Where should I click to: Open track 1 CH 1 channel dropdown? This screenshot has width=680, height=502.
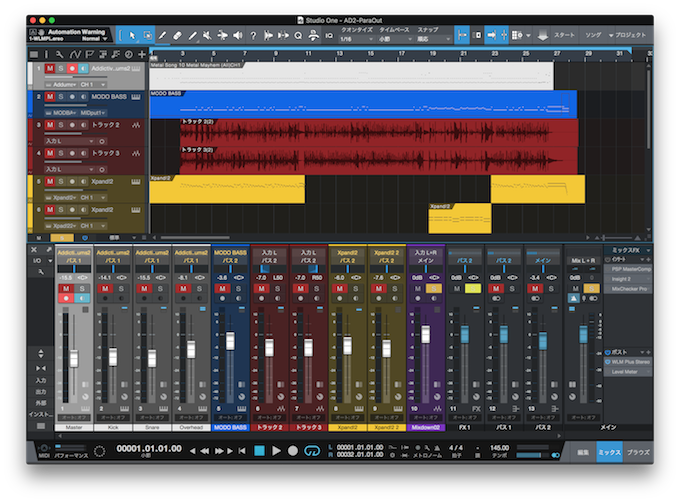pyautogui.click(x=92, y=85)
